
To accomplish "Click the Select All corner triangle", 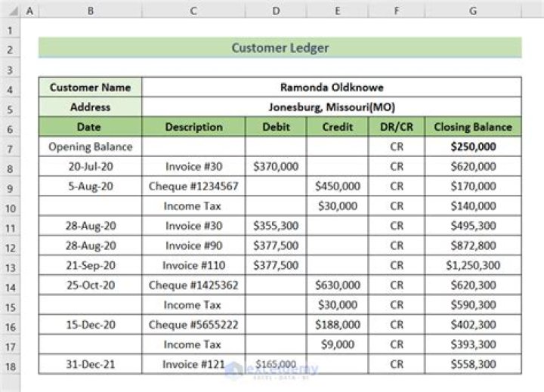I will click(x=10, y=11).
